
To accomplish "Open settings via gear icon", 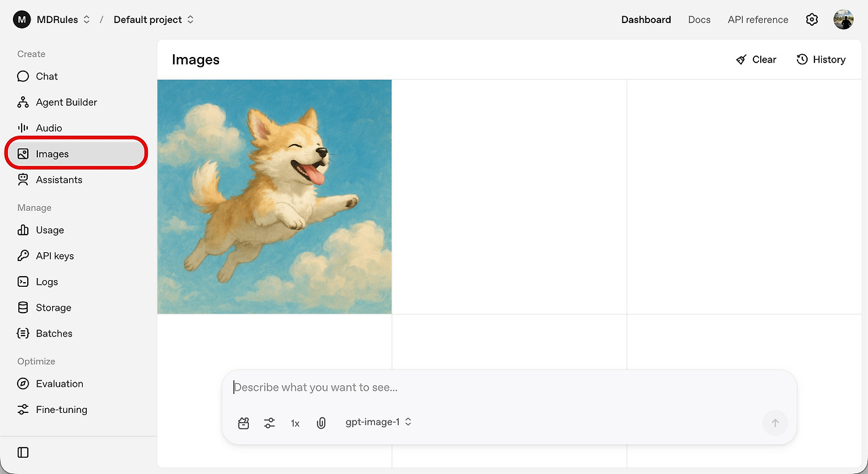I will coord(812,20).
